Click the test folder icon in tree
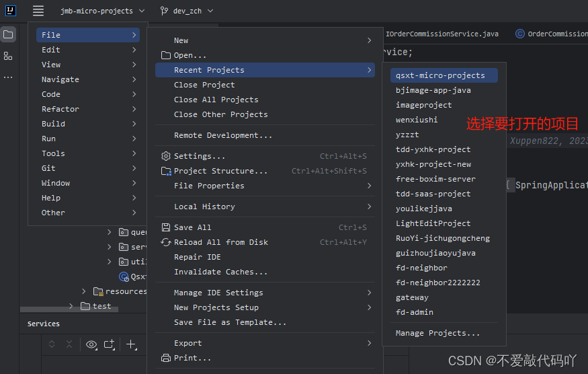The width and height of the screenshot is (588, 374). [85, 306]
